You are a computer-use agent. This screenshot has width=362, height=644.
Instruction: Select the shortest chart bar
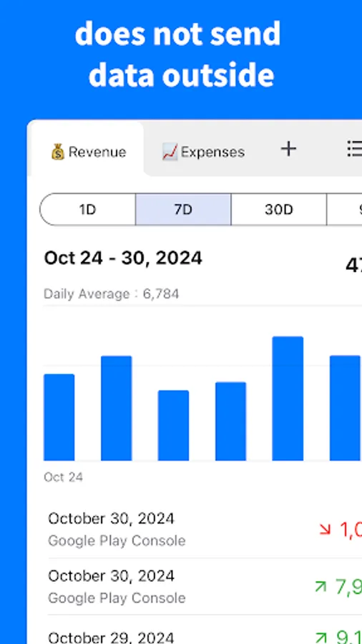click(x=173, y=426)
